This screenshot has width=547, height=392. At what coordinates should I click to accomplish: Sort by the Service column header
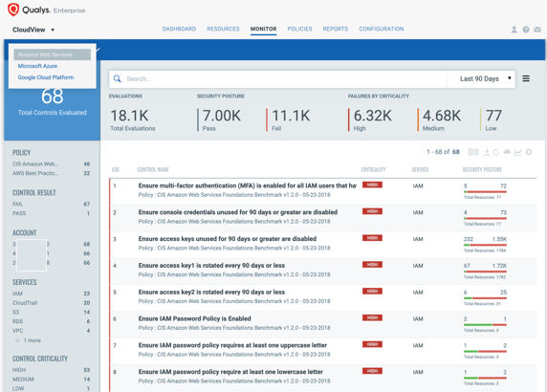tap(420, 169)
